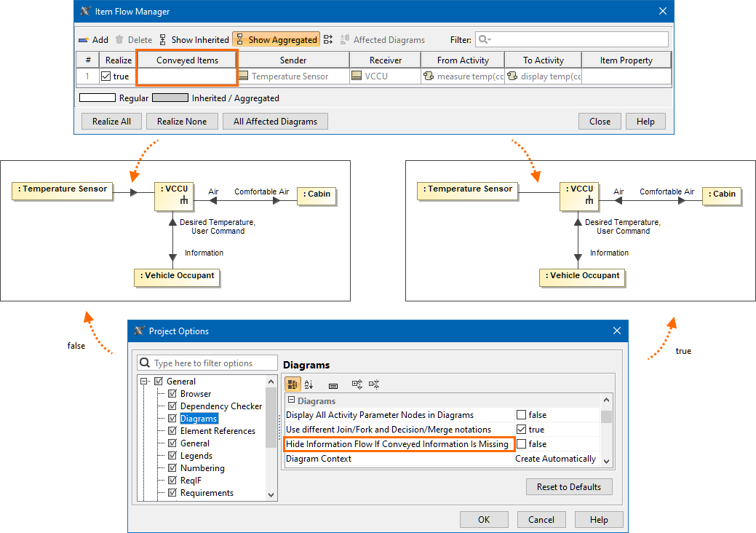This screenshot has height=533, width=756.
Task: Collapse the Diagrams property group
Action: [291, 401]
